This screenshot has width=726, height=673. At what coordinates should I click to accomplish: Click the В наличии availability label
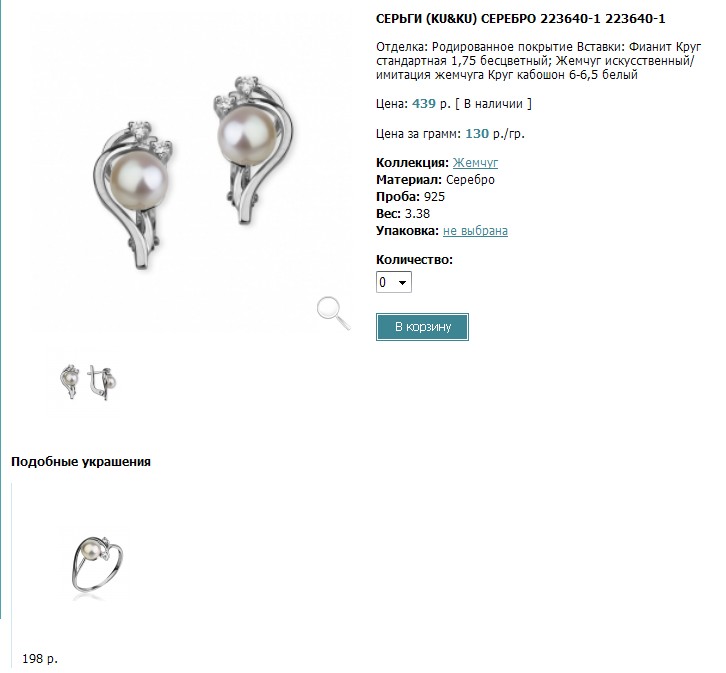493,104
